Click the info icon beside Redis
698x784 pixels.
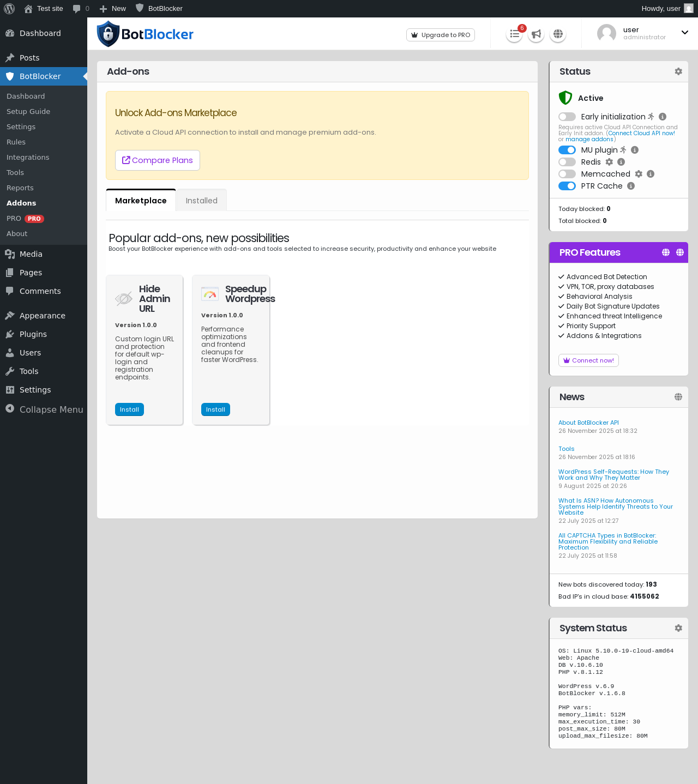point(621,162)
